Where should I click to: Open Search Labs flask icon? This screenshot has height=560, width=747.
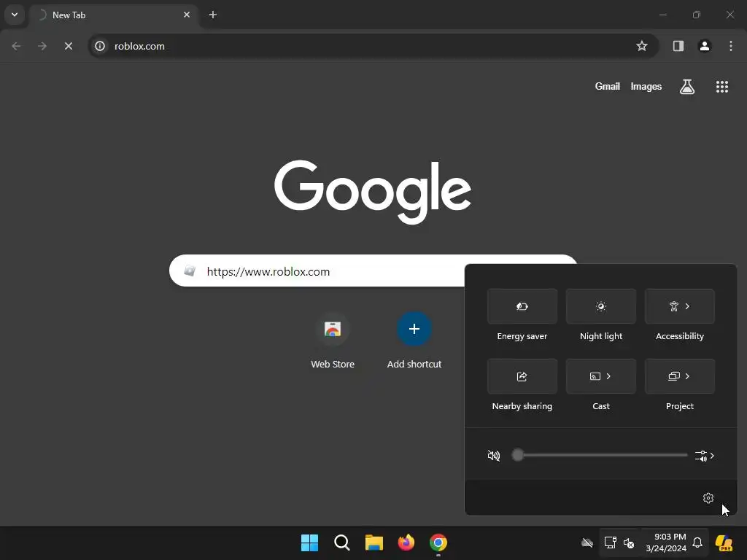(x=687, y=87)
